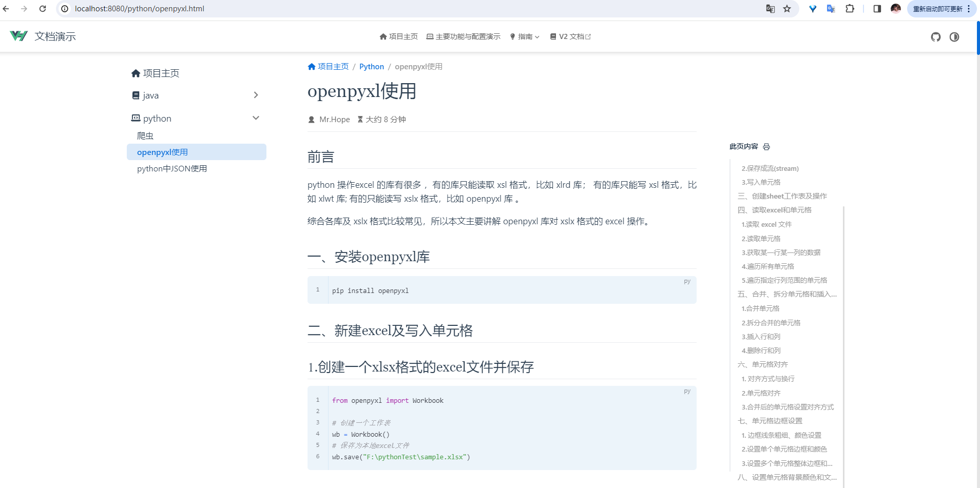Jump to 4.删除行和列 in contents

coord(761,350)
